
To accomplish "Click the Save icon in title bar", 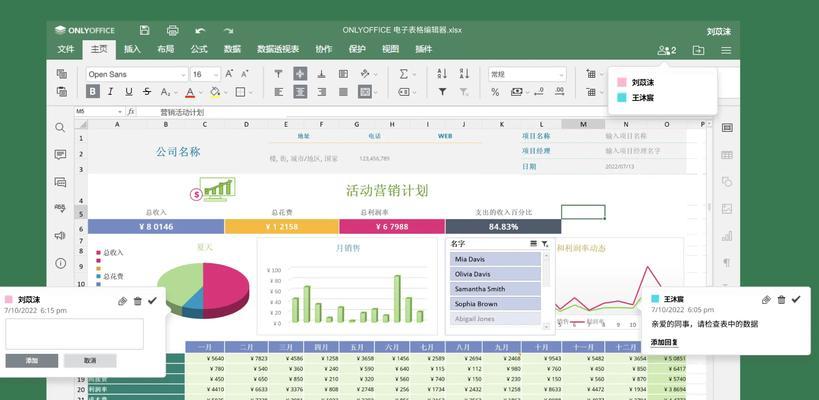I will (x=145, y=30).
